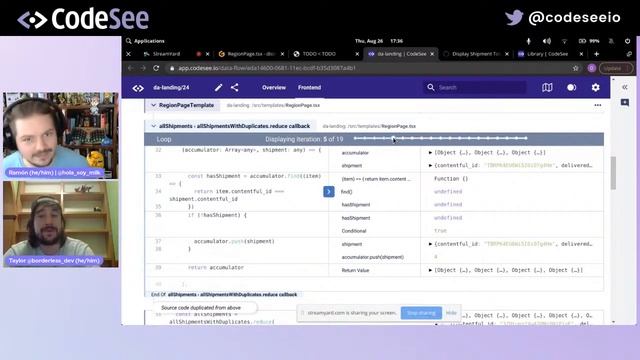The width and height of the screenshot is (640, 360).
Task: Click 'End Of allShipments' footer text
Action: coord(224,294)
